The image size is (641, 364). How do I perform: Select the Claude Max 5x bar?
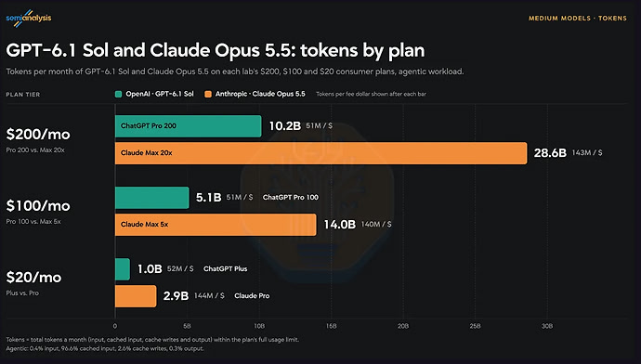(216, 225)
